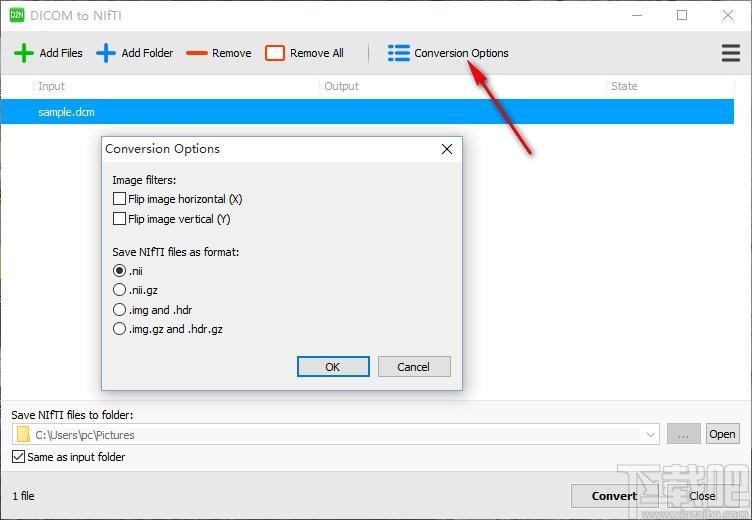Viewport: 752px width, 520px height.
Task: Click the Remove All square icon
Action: [x=275, y=53]
